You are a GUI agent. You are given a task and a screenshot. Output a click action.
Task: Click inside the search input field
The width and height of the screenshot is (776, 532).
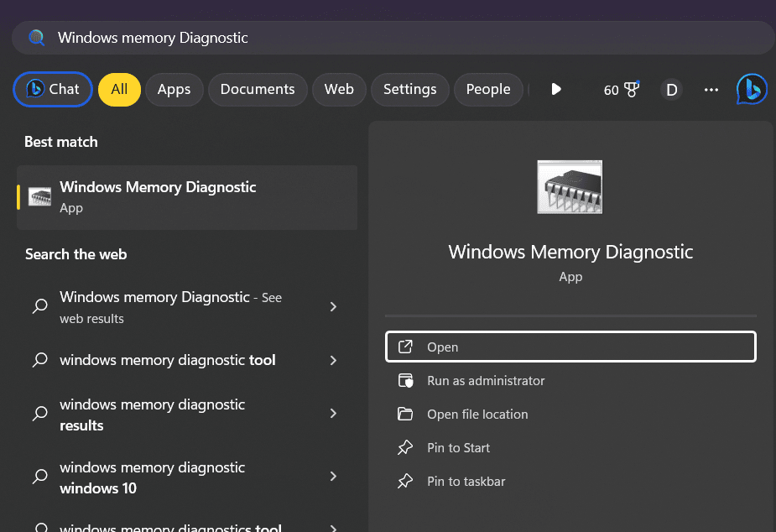336,37
